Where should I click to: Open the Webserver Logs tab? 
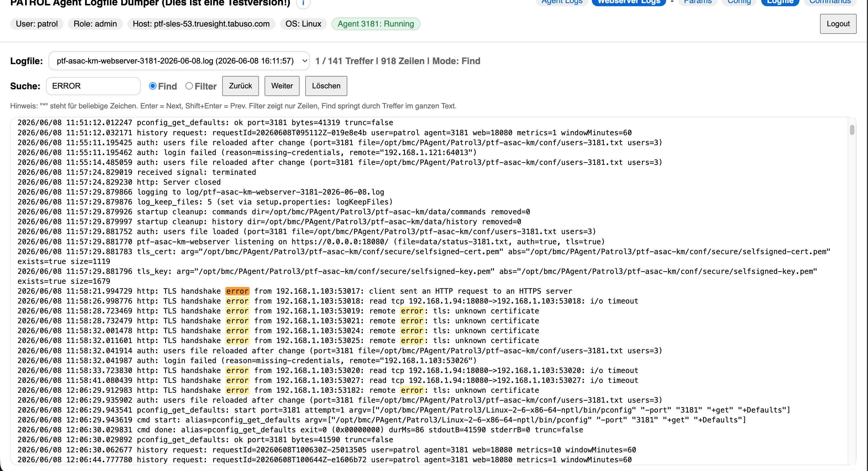(629, 2)
